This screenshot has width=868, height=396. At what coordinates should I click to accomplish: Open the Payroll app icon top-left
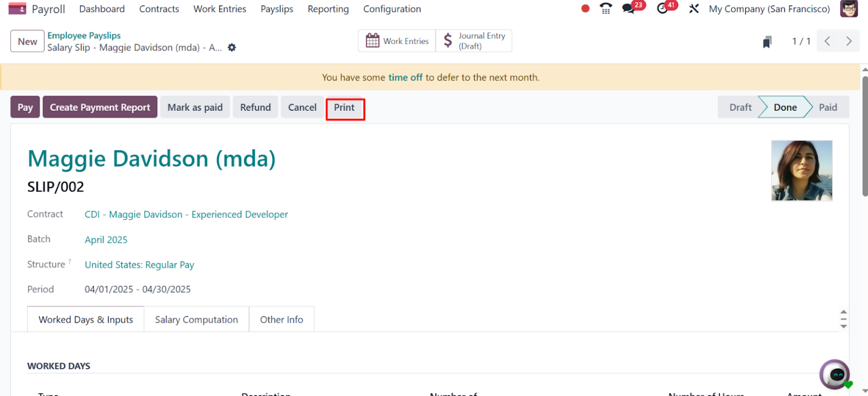(x=17, y=8)
